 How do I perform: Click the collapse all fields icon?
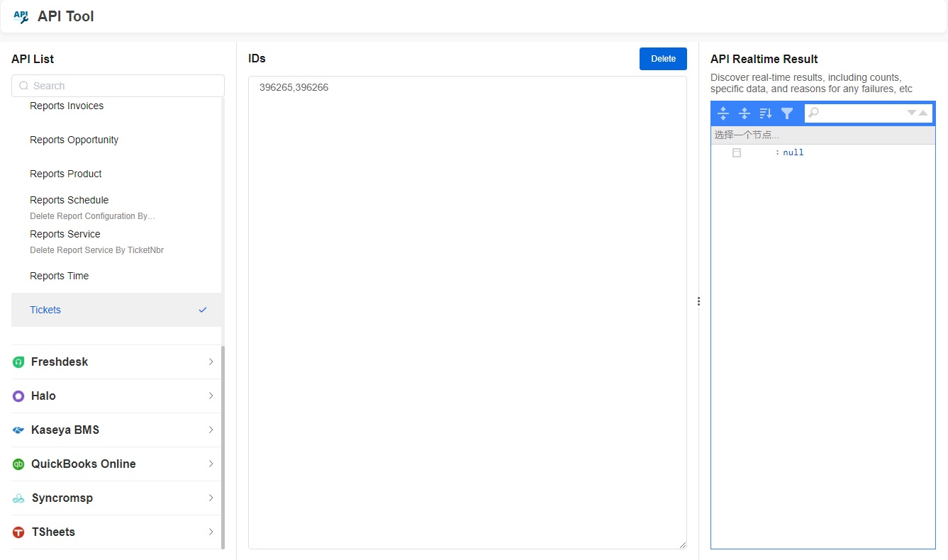click(745, 113)
